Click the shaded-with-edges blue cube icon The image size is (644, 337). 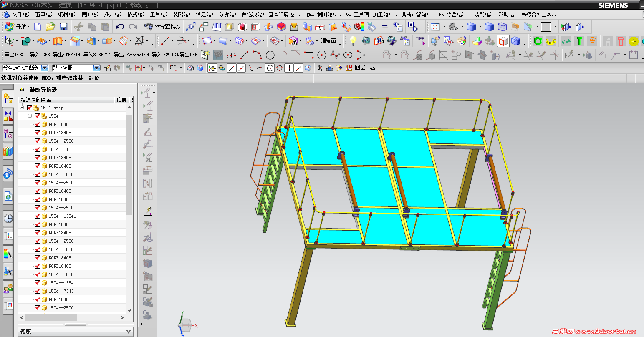coord(471,27)
